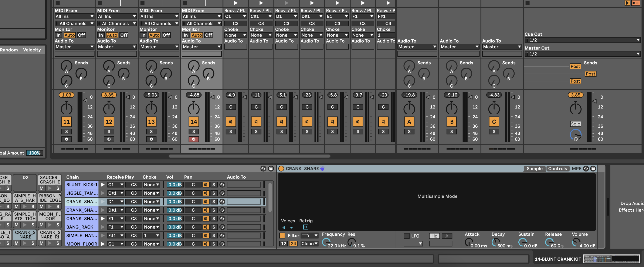
Task: Preview the JIGGLE_TAM chain with the play arrow
Action: (103, 193)
